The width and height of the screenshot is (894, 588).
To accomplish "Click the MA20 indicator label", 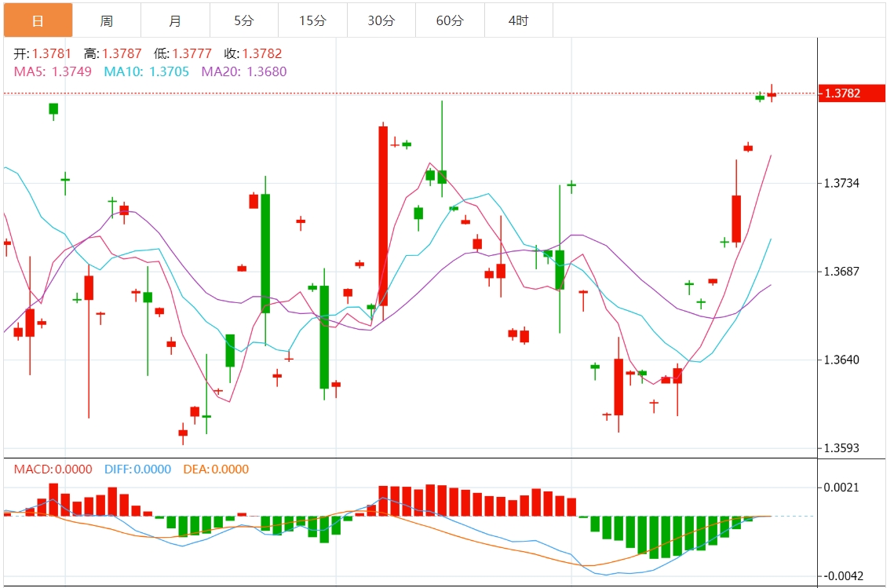I will coord(244,71).
